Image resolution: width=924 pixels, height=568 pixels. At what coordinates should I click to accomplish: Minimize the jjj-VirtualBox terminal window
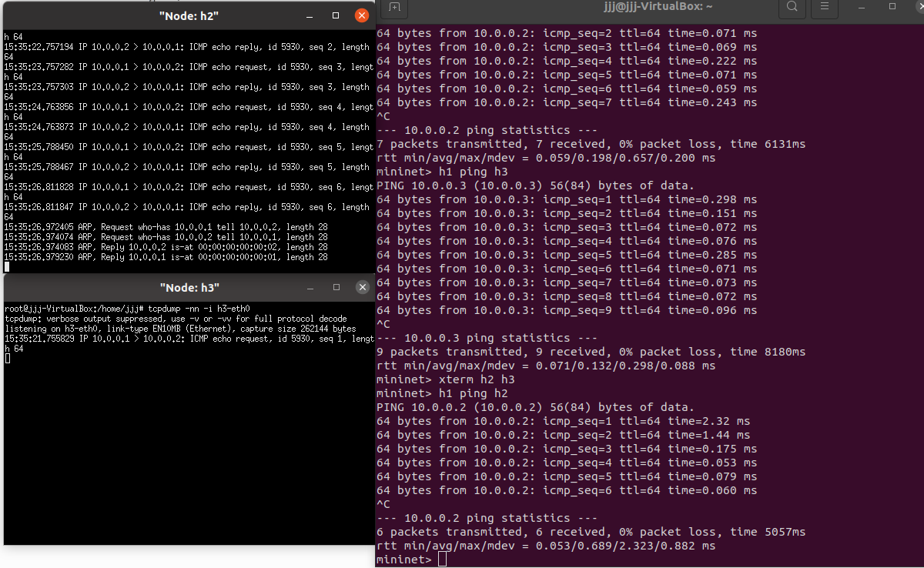[x=862, y=7]
